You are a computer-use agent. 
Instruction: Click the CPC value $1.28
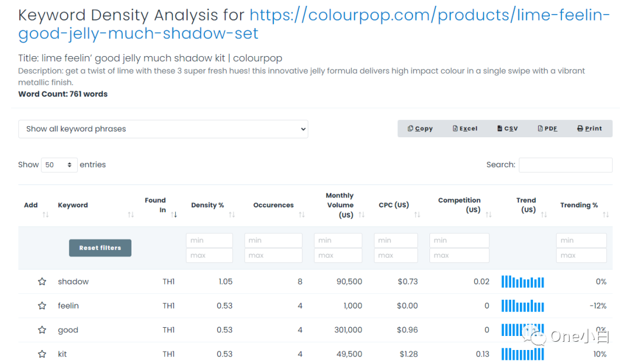click(x=408, y=354)
